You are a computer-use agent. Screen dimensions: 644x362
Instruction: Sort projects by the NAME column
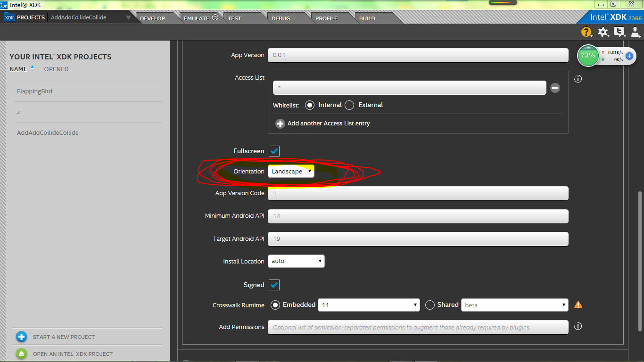18,69
